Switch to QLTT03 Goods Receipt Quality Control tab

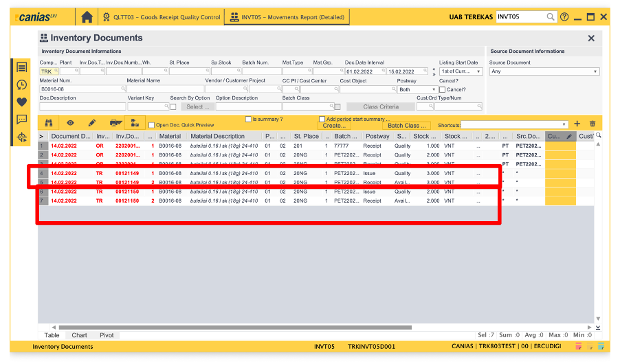click(x=162, y=16)
